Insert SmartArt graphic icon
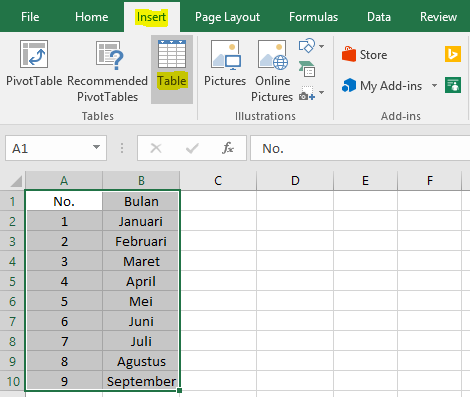470x397 pixels. [x=307, y=69]
